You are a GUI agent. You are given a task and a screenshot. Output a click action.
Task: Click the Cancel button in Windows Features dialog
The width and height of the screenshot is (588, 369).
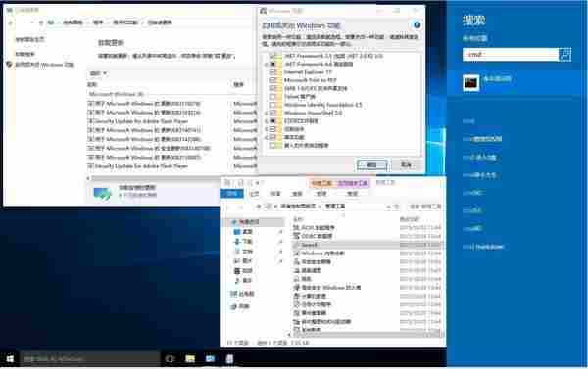406,164
